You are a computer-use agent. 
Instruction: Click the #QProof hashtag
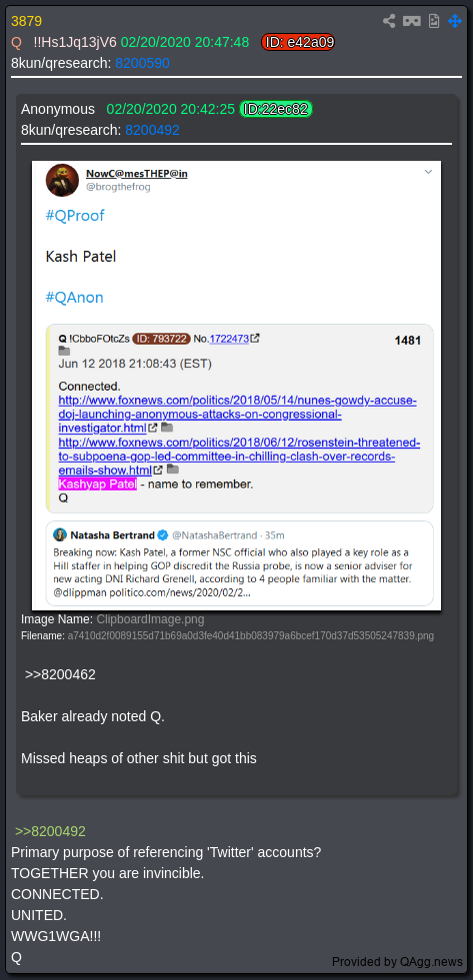click(75, 216)
